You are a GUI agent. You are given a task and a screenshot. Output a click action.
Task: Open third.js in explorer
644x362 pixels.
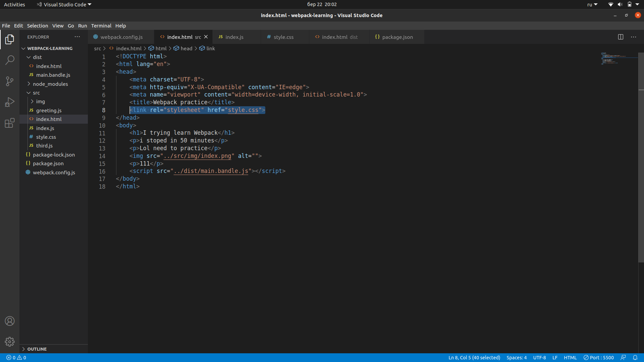click(54, 146)
